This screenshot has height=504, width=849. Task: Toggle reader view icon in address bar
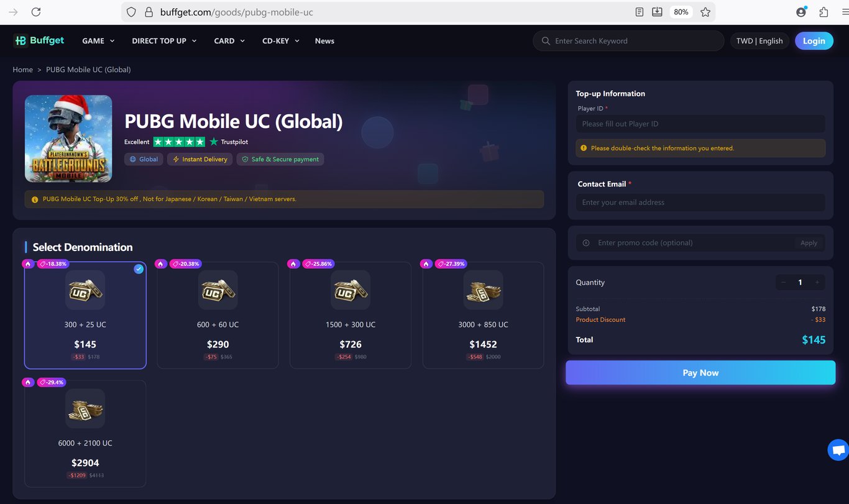point(640,12)
